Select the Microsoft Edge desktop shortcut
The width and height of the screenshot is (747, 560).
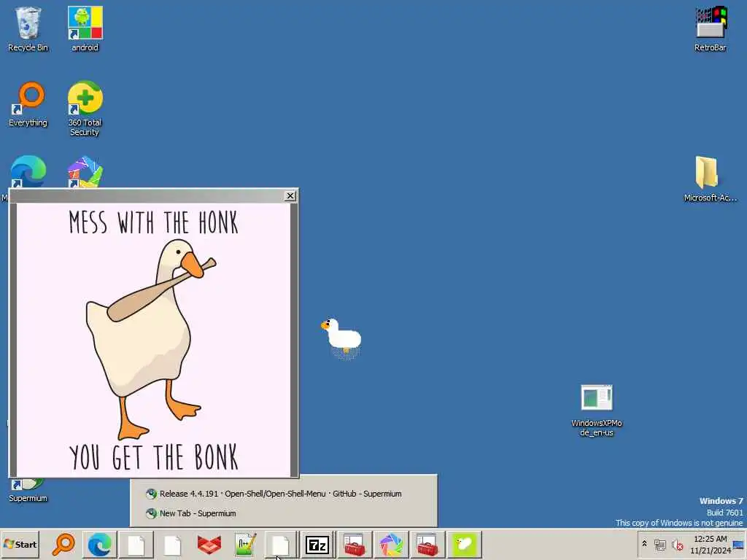click(x=28, y=171)
